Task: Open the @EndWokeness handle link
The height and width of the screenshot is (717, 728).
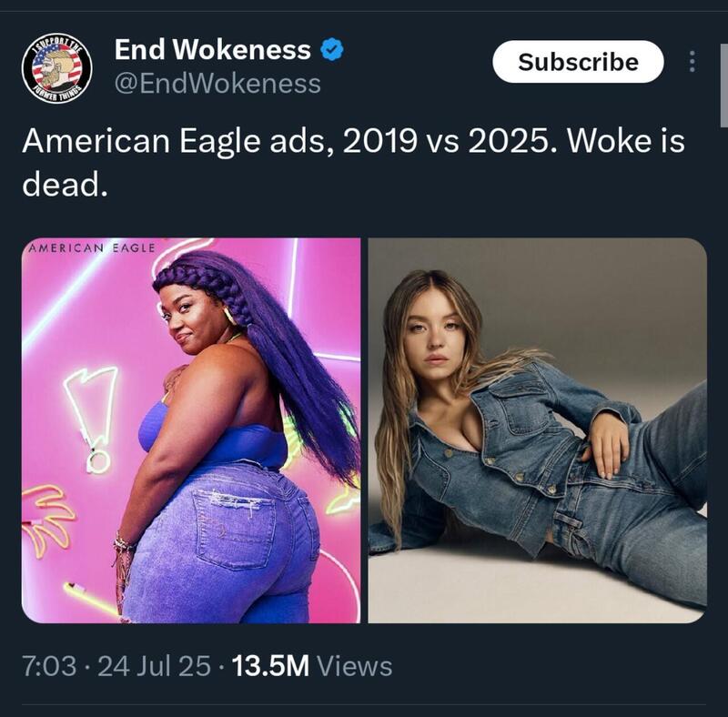Action: (x=217, y=84)
